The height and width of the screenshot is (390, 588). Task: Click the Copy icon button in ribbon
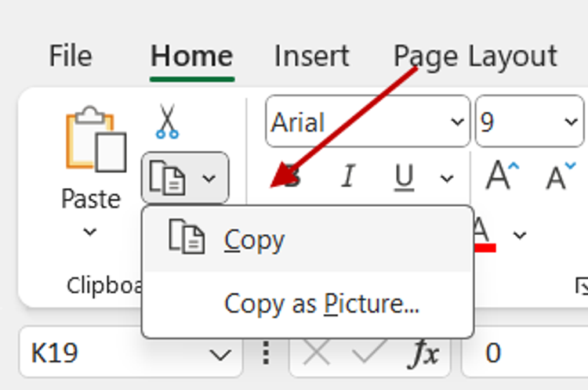coord(168,178)
